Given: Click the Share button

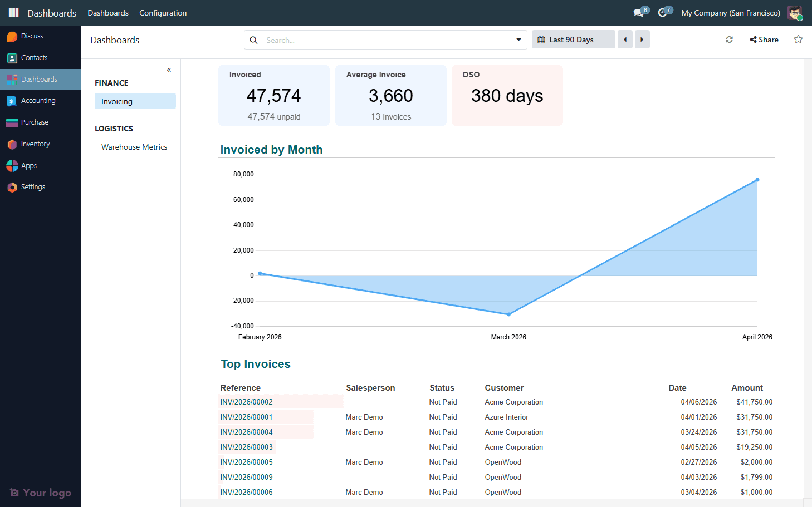Looking at the screenshot, I should pyautogui.click(x=764, y=39).
